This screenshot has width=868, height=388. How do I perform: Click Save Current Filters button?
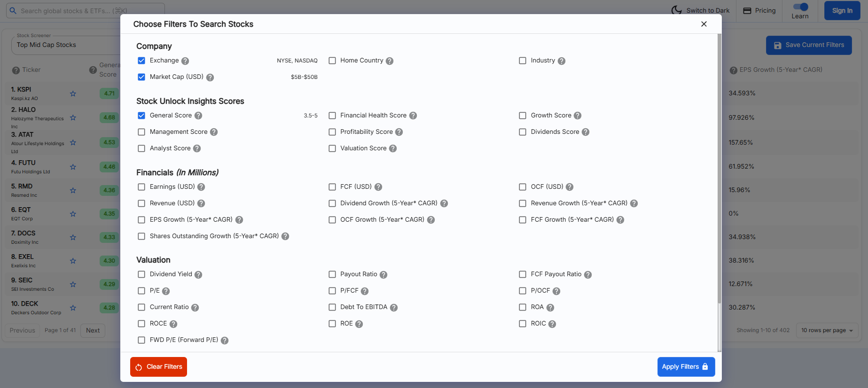point(809,45)
